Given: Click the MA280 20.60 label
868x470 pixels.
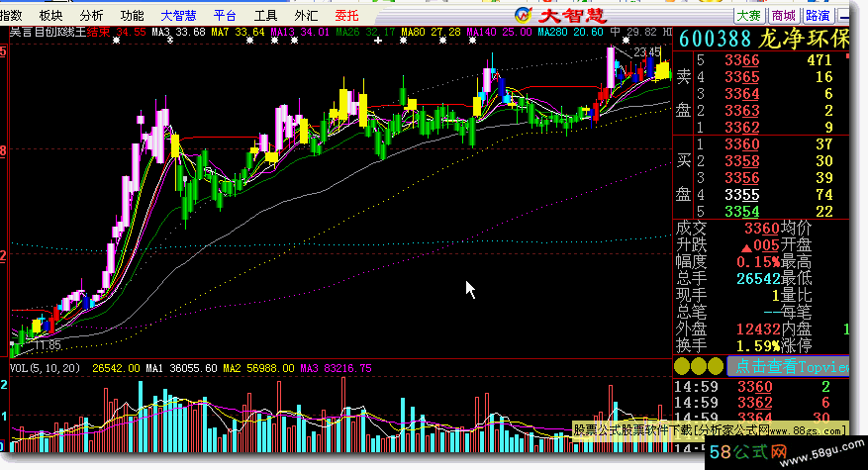Looking at the screenshot, I should 570,32.
